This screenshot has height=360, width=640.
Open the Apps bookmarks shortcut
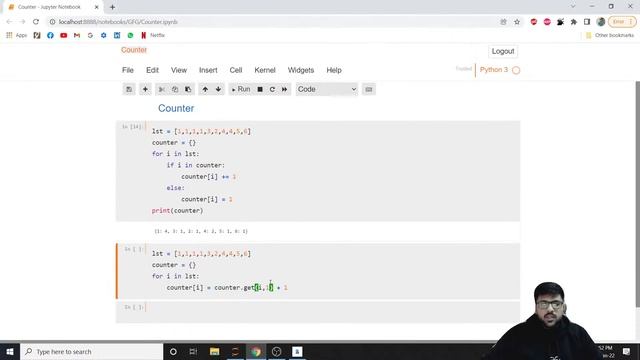16,36
